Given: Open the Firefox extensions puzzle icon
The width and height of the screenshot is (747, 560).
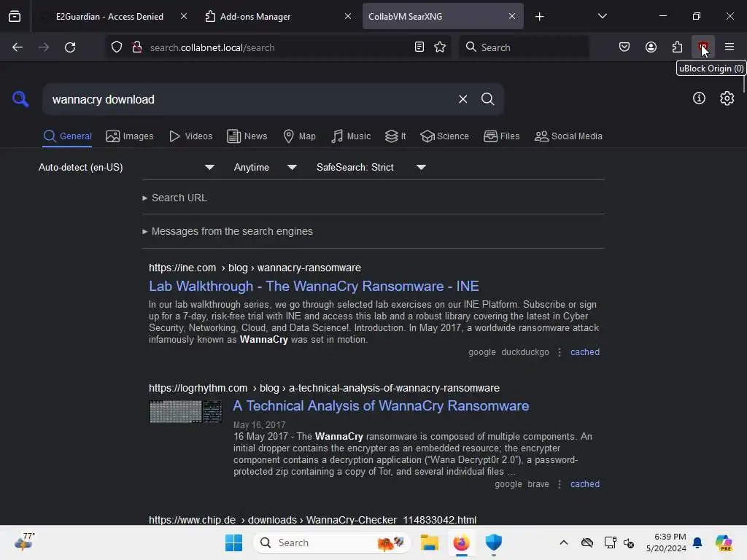Looking at the screenshot, I should pos(677,47).
